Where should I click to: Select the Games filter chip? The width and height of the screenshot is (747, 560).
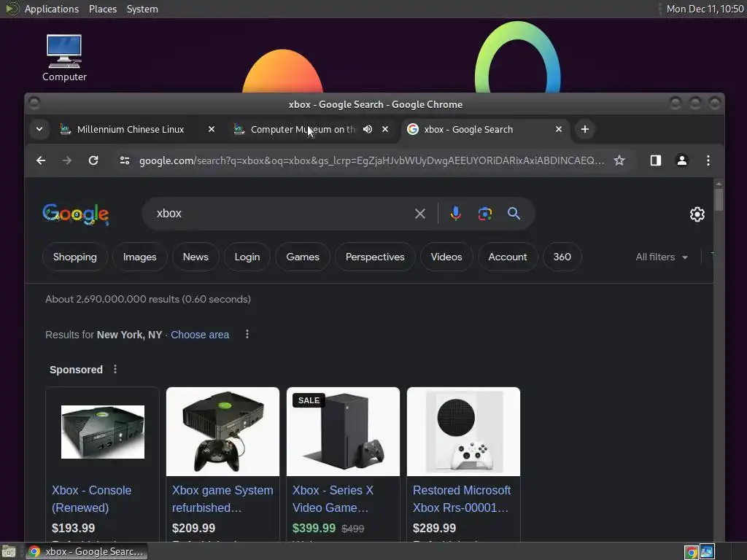point(303,257)
